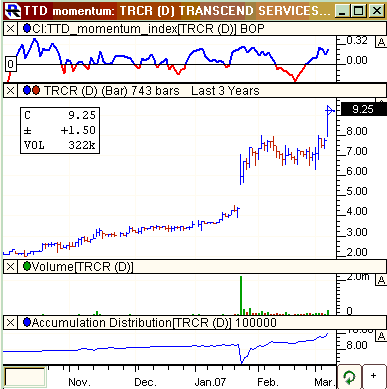The image size is (387, 389).
Task: Click the red dot beside TRCR (D) Bar
Action: [36, 90]
